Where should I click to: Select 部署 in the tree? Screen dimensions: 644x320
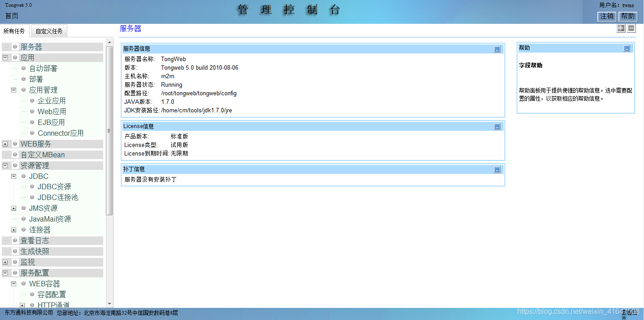point(36,79)
